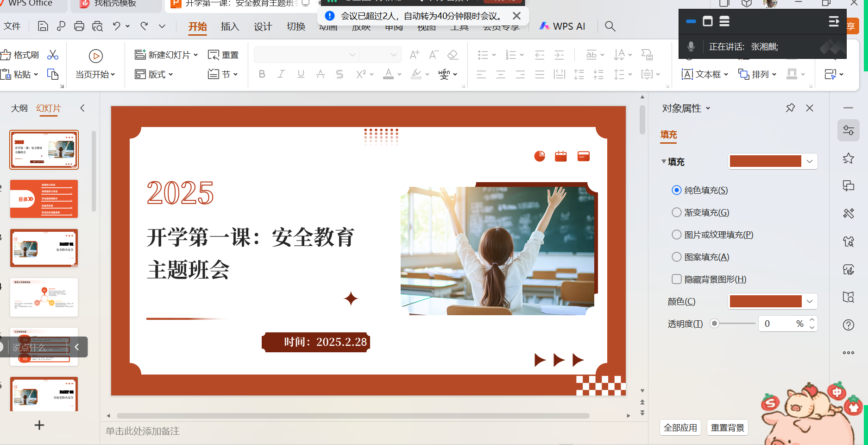Click the scissors cut icon
The width and height of the screenshot is (868, 445).
point(53,55)
